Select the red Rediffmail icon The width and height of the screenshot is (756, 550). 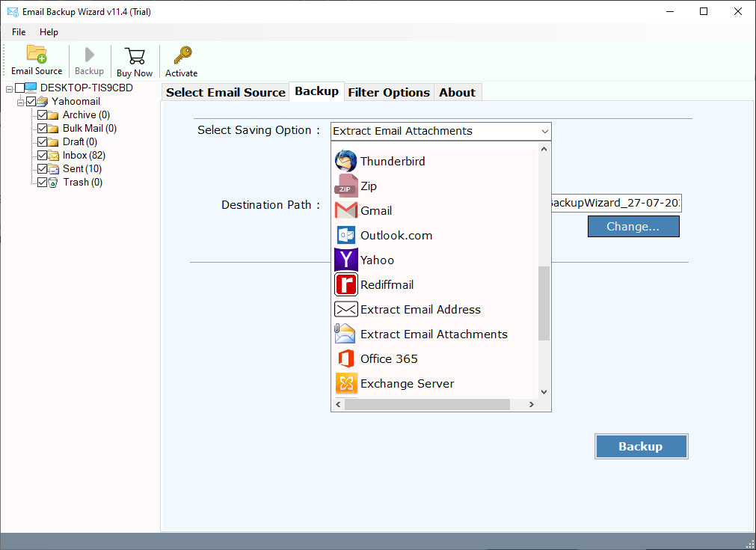(x=345, y=284)
